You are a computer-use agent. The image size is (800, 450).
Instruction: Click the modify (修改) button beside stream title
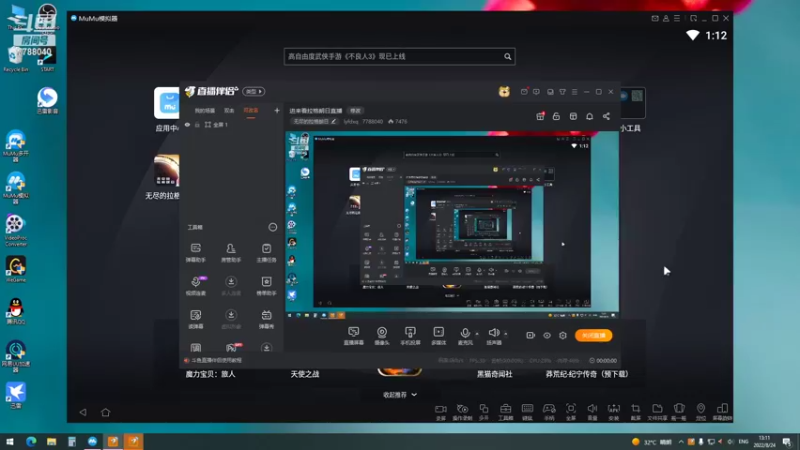pos(355,111)
